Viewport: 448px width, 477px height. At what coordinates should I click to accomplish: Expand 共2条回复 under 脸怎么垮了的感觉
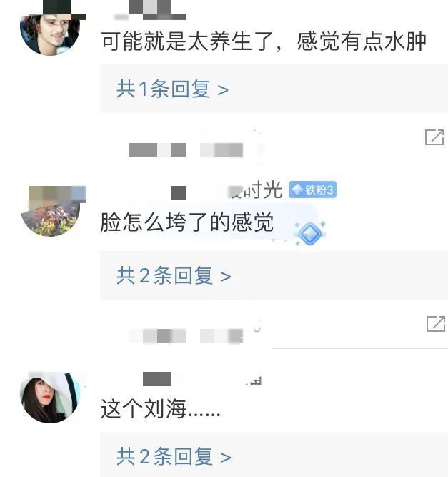tap(174, 275)
